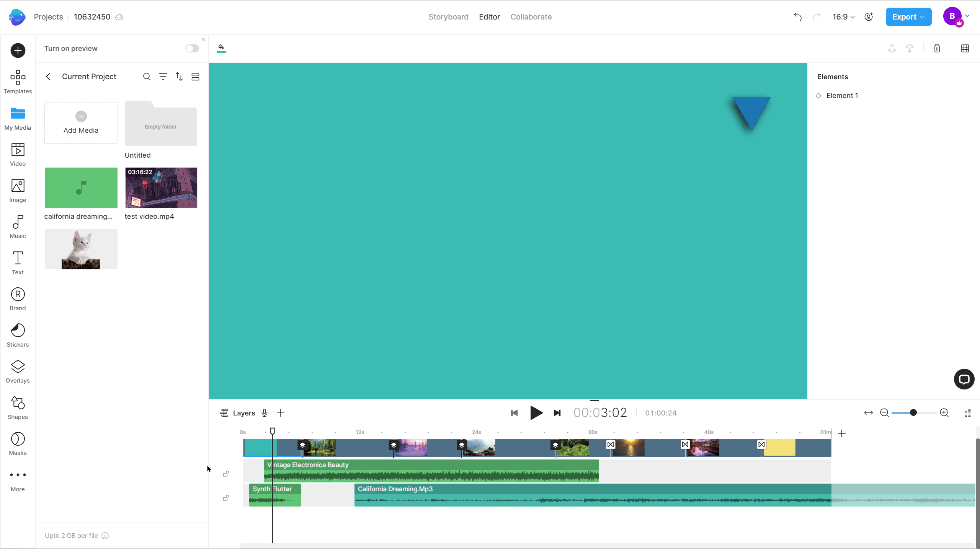Toggle lock on Synth Flutter track
Screen dimensions: 980x549
click(226, 498)
